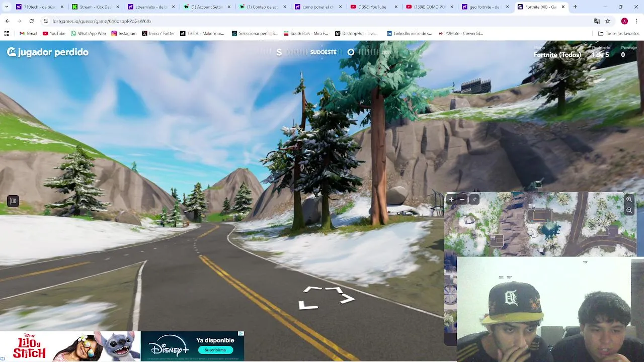Close the geo fortnite tab
This screenshot has height=362, width=644.
tap(507, 7)
